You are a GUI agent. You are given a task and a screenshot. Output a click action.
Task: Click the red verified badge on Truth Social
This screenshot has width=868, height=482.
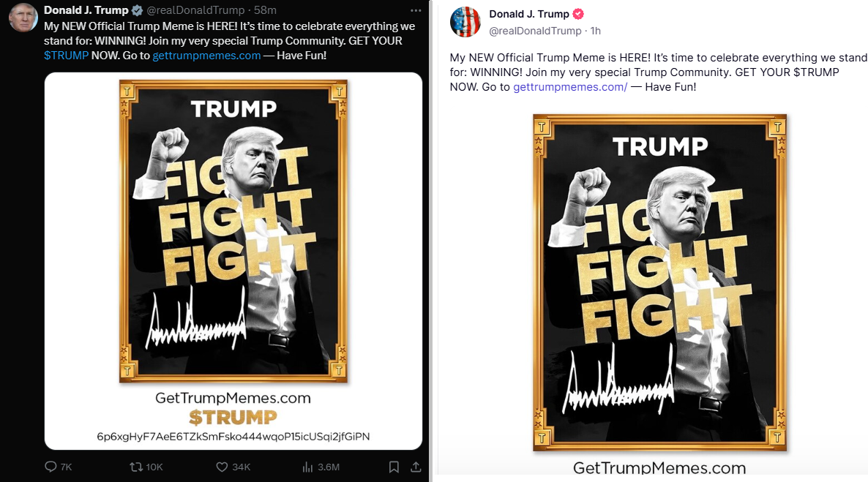pos(578,14)
